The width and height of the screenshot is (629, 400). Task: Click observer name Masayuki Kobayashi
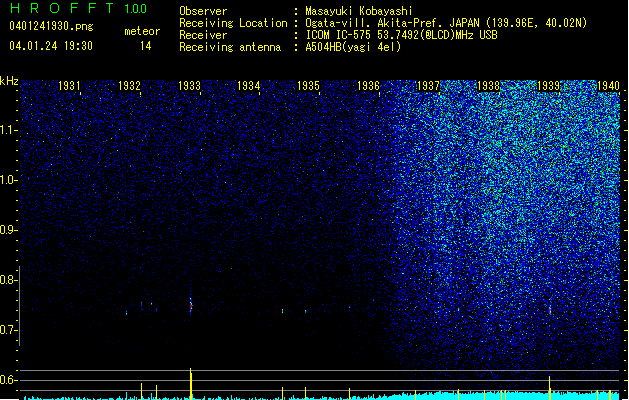(359, 11)
